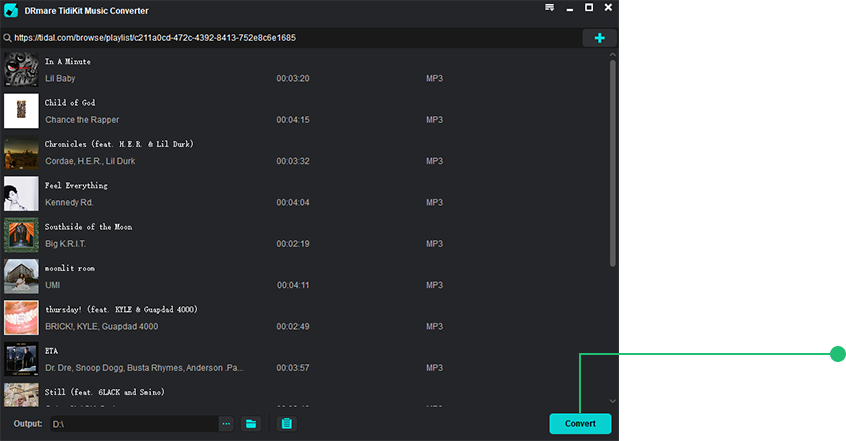Click the duration 00:03:32
Image resolution: width=846 pixels, height=441 pixels.
point(293,161)
